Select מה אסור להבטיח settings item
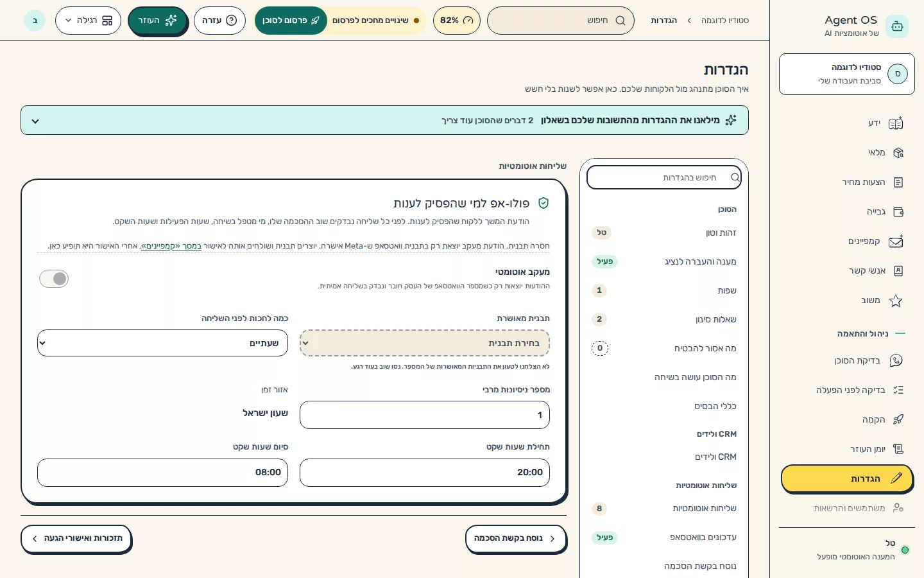The height and width of the screenshot is (578, 924). [x=663, y=348]
